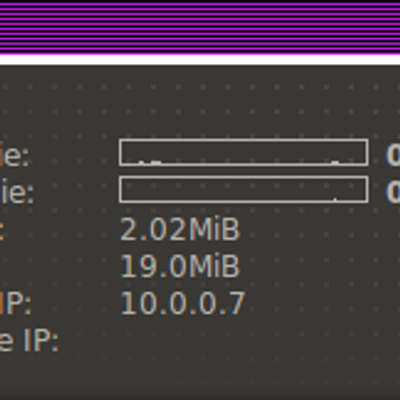Click the first 'ie:' label beside upper graph

[14, 155]
